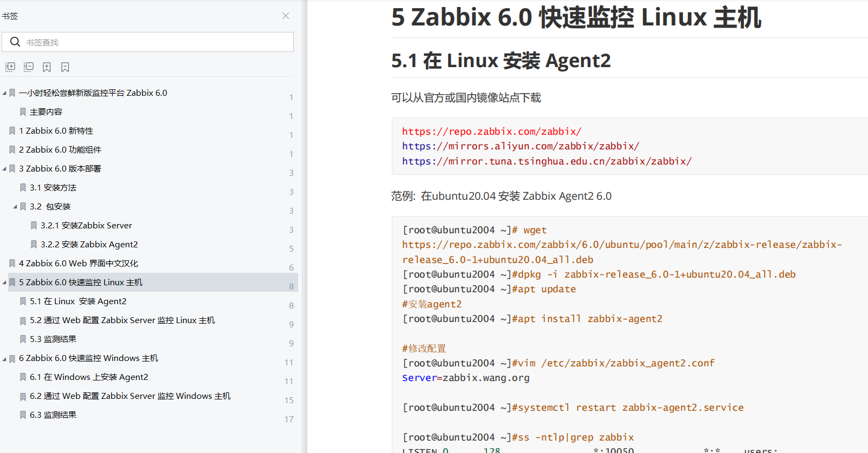Select bookmark 3.2 包安装

(50, 207)
